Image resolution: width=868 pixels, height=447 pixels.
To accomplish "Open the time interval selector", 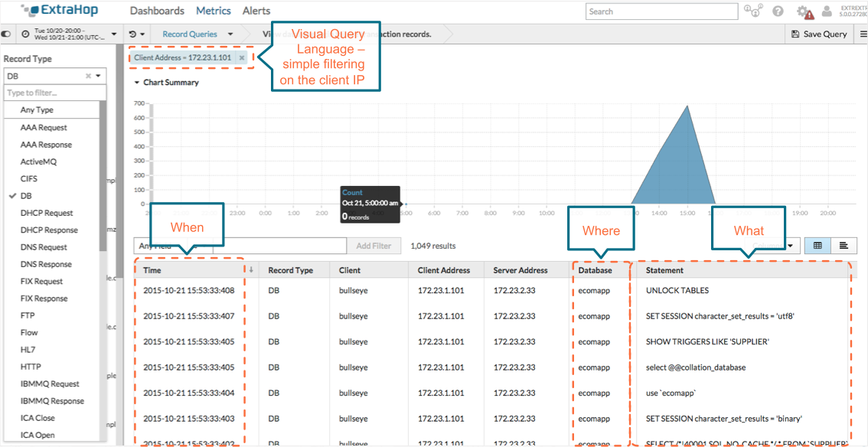I will click(69, 34).
